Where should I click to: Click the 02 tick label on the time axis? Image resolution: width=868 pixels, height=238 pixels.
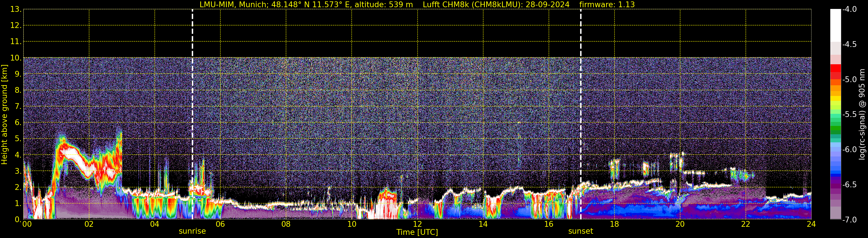pos(89,224)
